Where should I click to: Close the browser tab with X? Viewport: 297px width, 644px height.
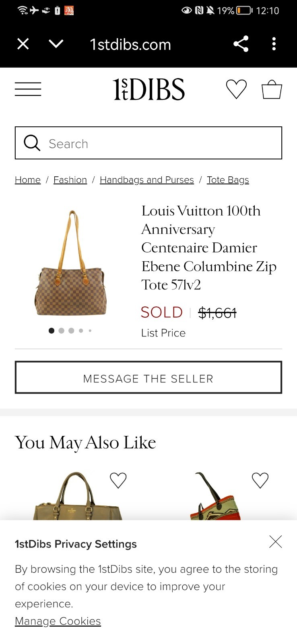pyautogui.click(x=23, y=44)
